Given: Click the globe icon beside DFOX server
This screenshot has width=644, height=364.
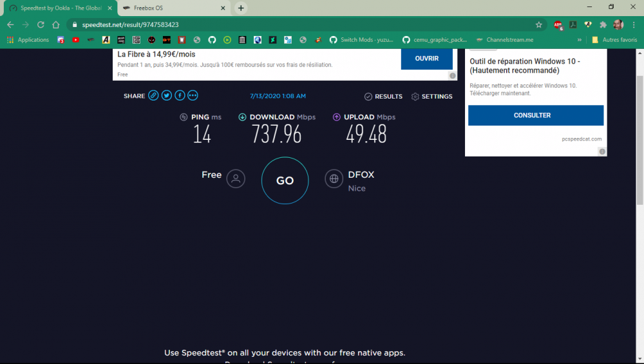Looking at the screenshot, I should [334, 179].
